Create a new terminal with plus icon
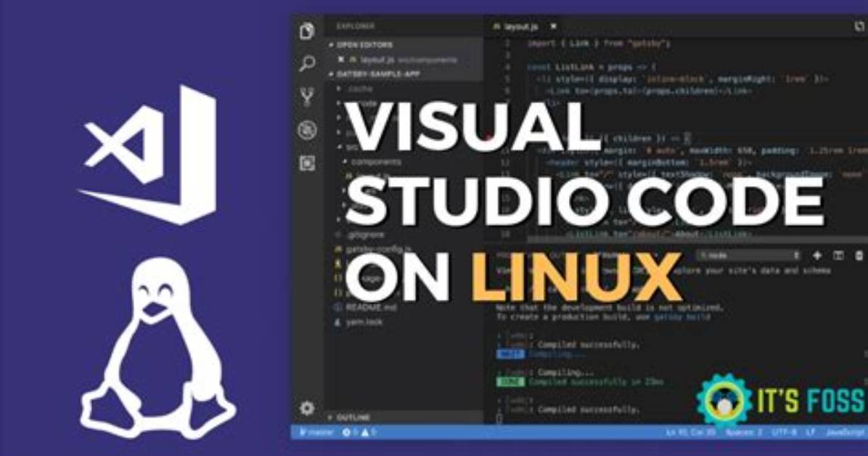868x456 pixels. (817, 256)
